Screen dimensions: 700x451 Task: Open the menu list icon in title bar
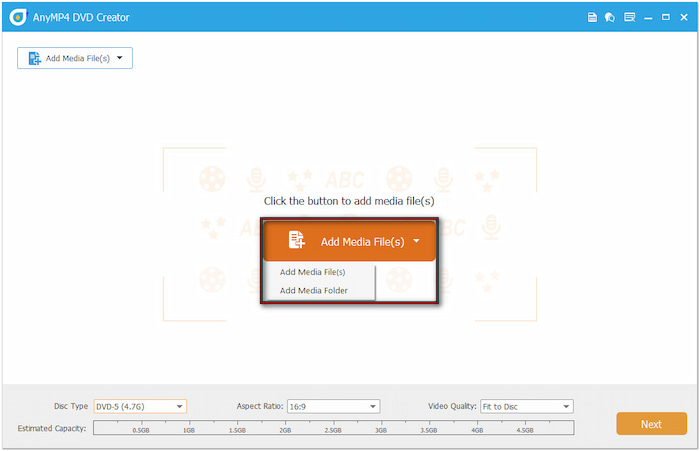[x=629, y=17]
